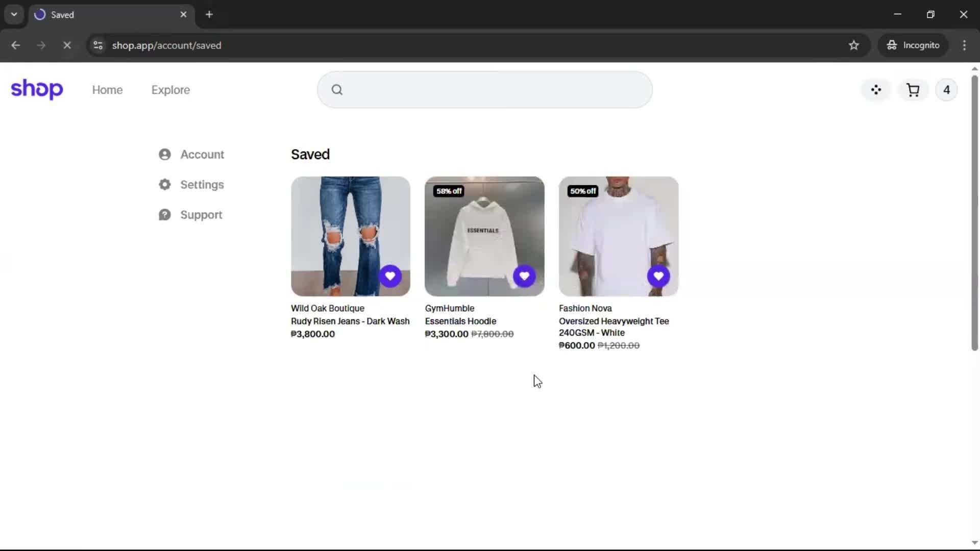
Task: View site information icon in address bar
Action: [98, 45]
